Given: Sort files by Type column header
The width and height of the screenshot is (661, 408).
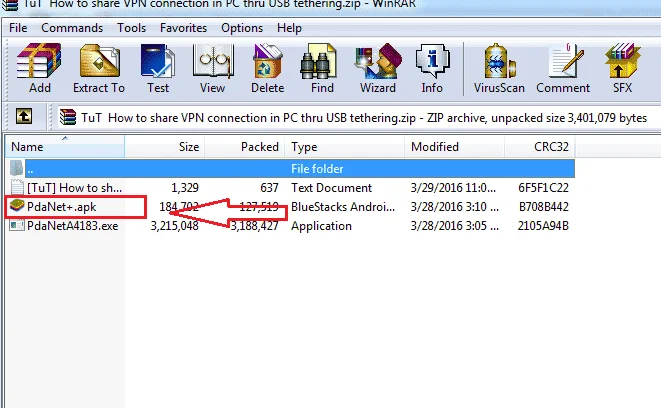Looking at the screenshot, I should [344, 147].
